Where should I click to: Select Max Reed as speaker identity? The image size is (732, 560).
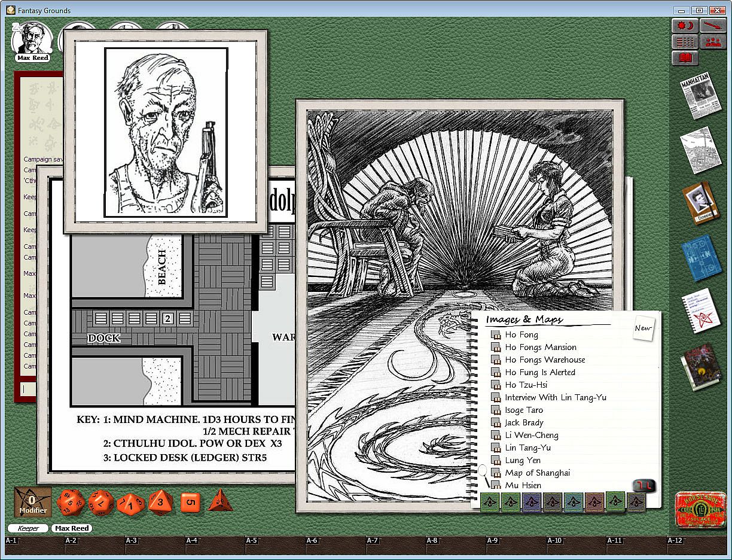tap(72, 528)
